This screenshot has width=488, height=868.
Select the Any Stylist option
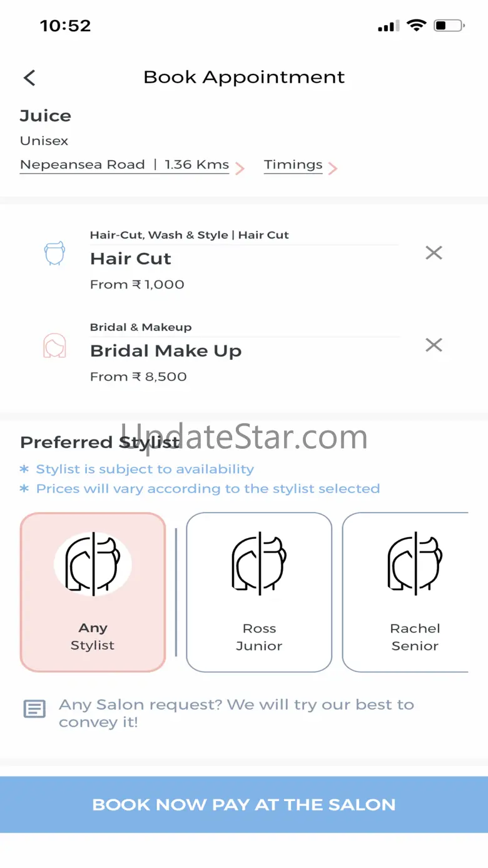click(x=93, y=592)
